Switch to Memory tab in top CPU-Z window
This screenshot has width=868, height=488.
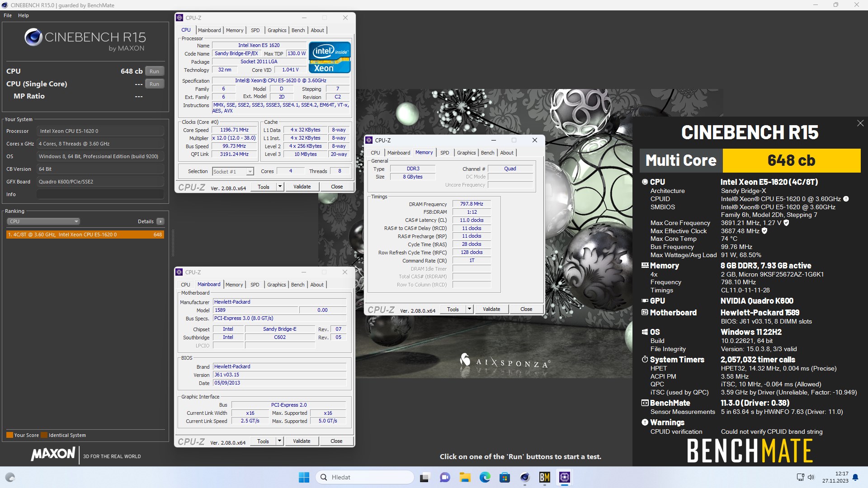click(x=235, y=30)
